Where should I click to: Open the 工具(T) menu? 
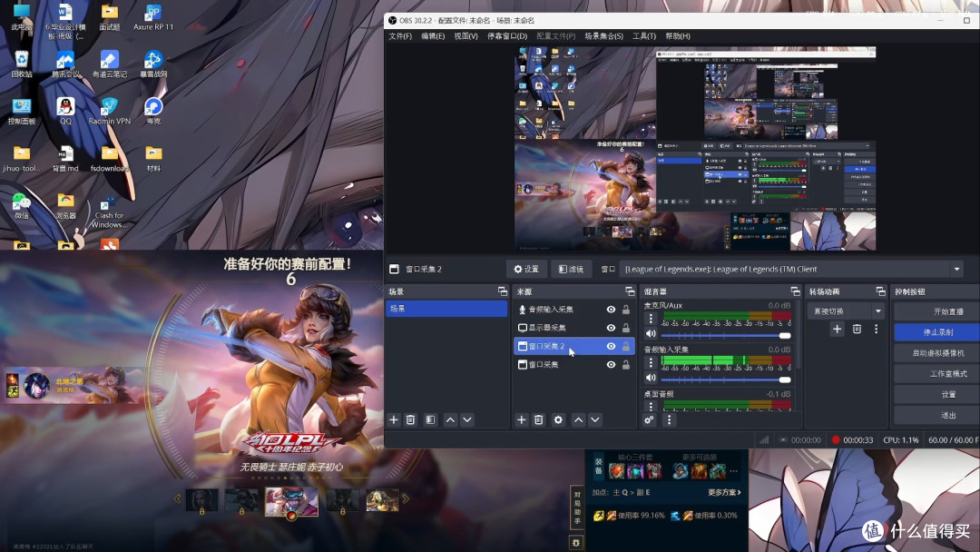(x=643, y=36)
